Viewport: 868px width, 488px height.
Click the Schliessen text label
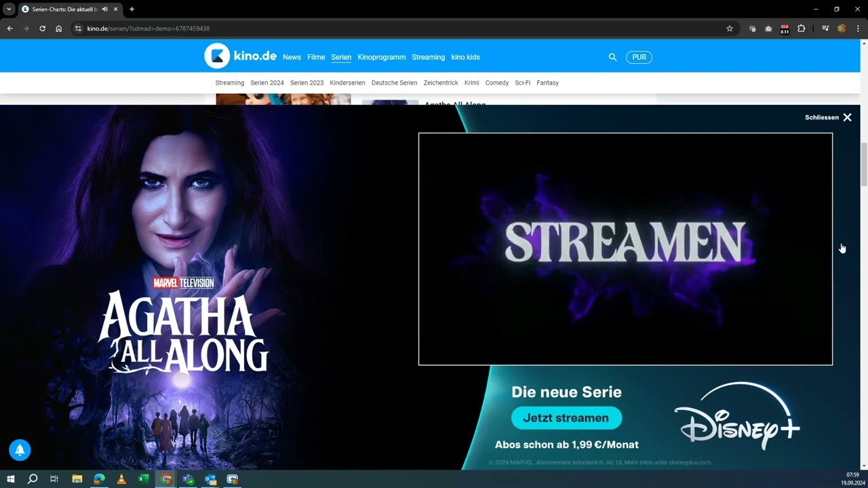(x=822, y=117)
